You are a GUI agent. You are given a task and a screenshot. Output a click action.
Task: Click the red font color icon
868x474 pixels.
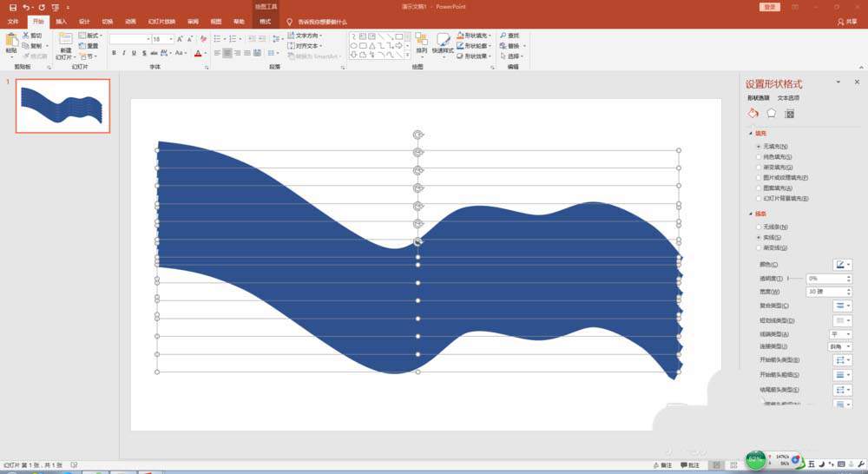coord(198,53)
